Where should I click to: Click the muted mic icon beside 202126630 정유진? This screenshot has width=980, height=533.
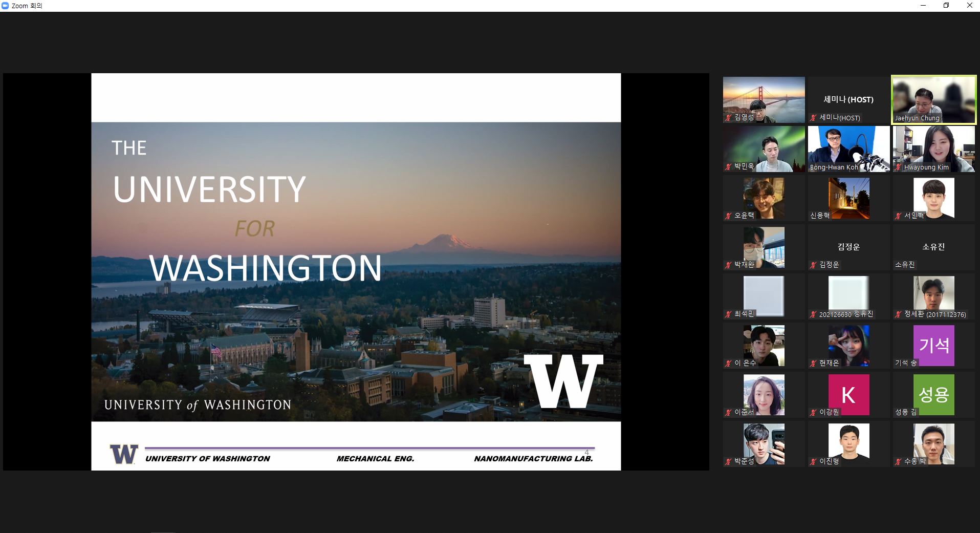coord(813,314)
